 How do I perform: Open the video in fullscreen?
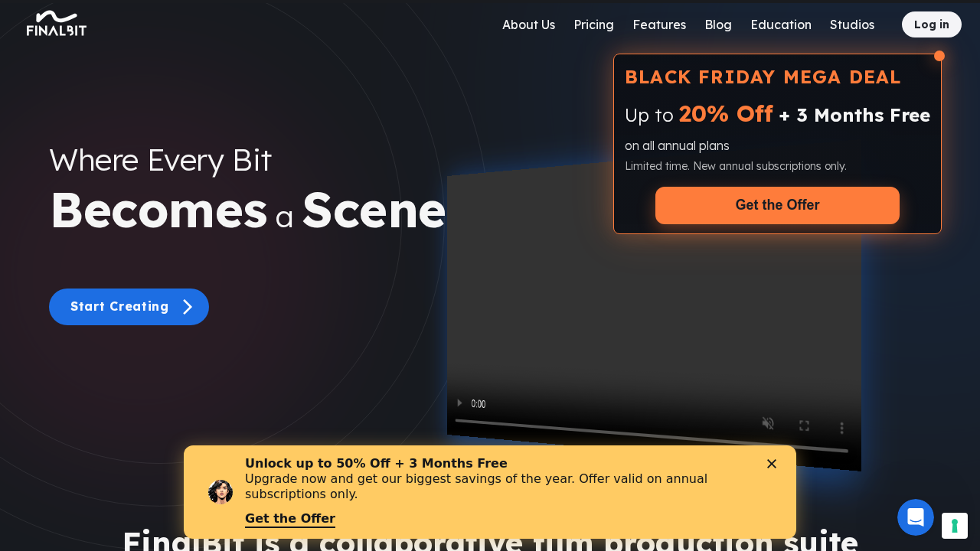pos(804,425)
